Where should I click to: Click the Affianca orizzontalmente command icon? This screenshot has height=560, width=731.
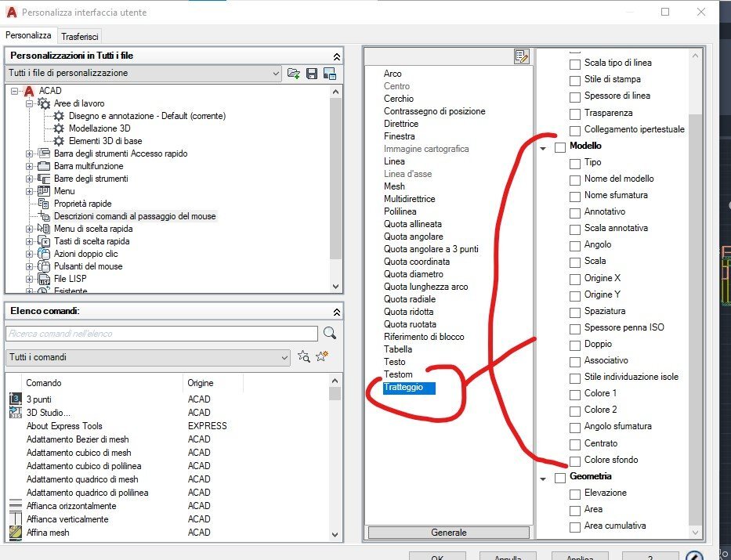point(16,505)
